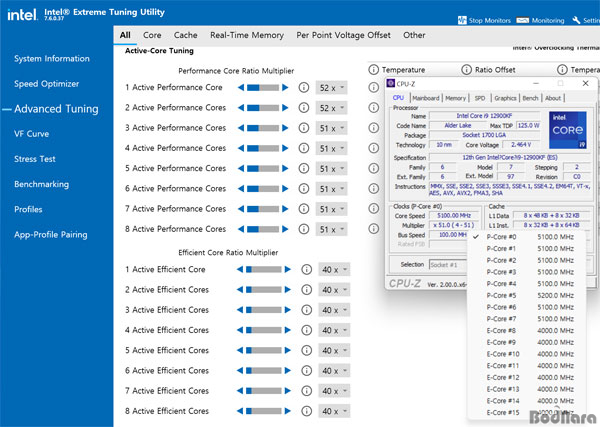The image size is (600, 427).
Task: Open 52 x dropdown for 1 Active Performance Core
Action: click(331, 88)
